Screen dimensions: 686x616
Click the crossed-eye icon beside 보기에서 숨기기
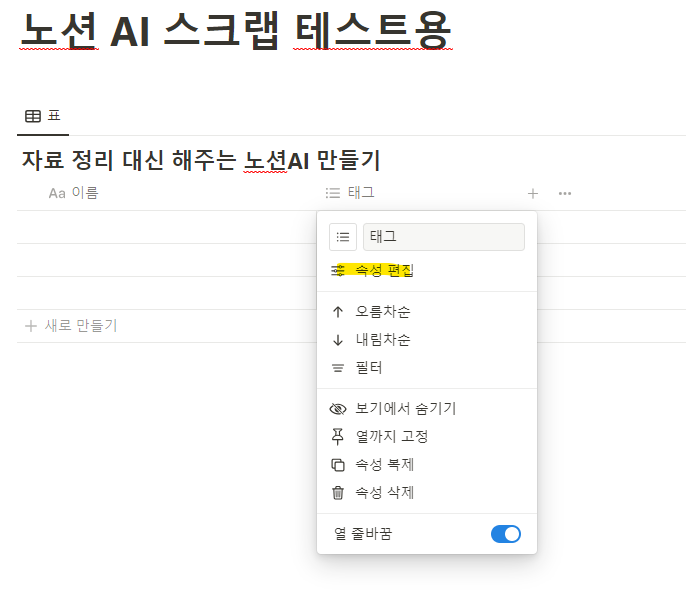click(338, 409)
